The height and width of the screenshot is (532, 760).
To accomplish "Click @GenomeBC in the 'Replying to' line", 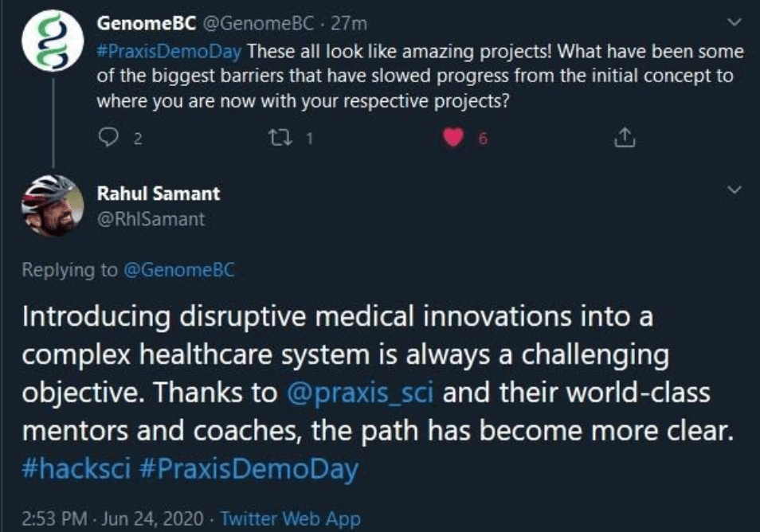I will 178,271.
